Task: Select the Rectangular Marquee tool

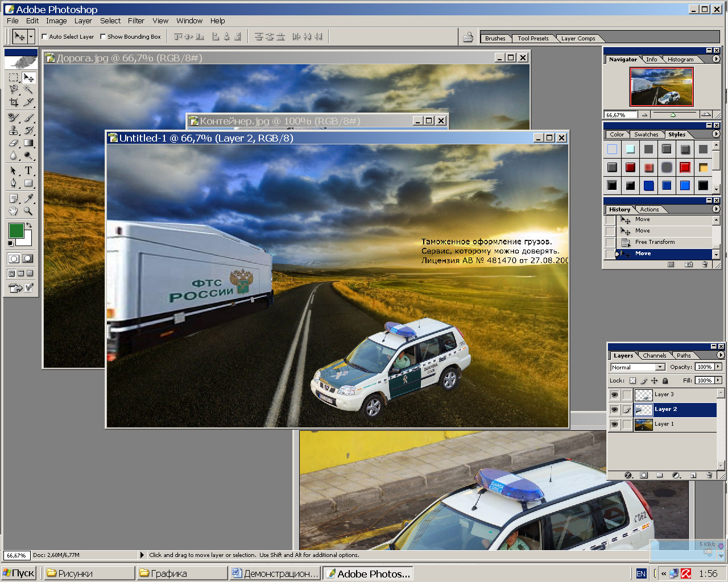Action: pyautogui.click(x=14, y=77)
